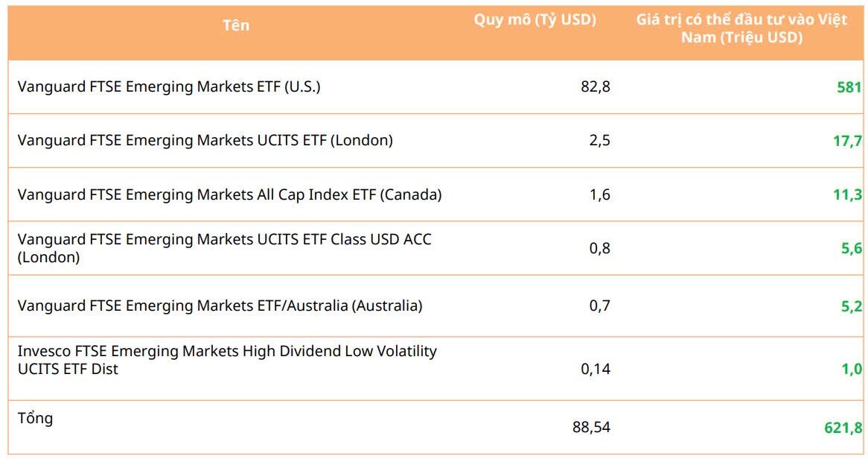
Task: Select the All Cap Index ETF (Canada) row
Action: [435, 194]
